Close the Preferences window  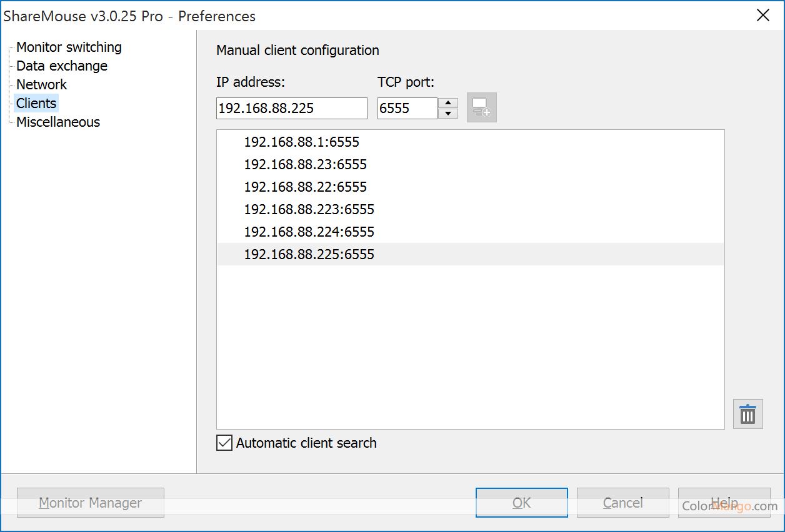tap(763, 15)
